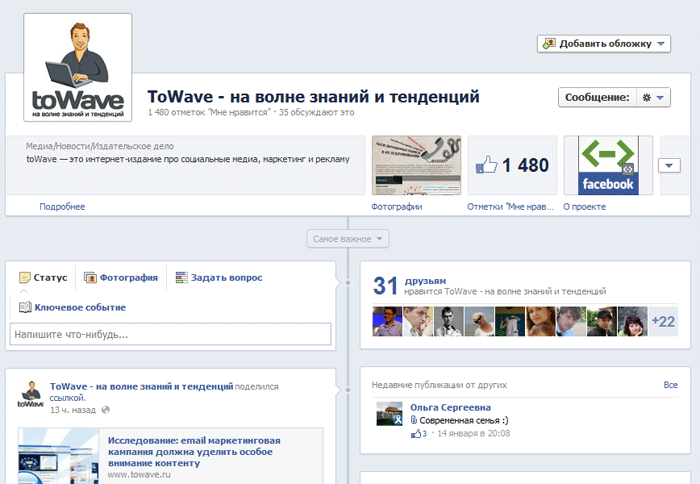
Task: Focus the Напишите что-нибудь field
Action: click(x=171, y=334)
